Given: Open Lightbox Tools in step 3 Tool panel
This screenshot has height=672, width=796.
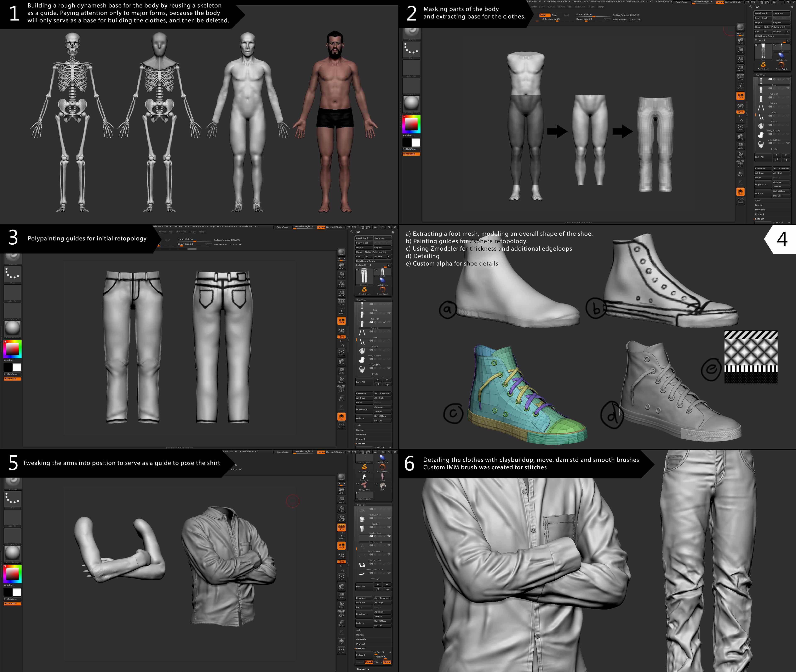Looking at the screenshot, I should (x=366, y=261).
